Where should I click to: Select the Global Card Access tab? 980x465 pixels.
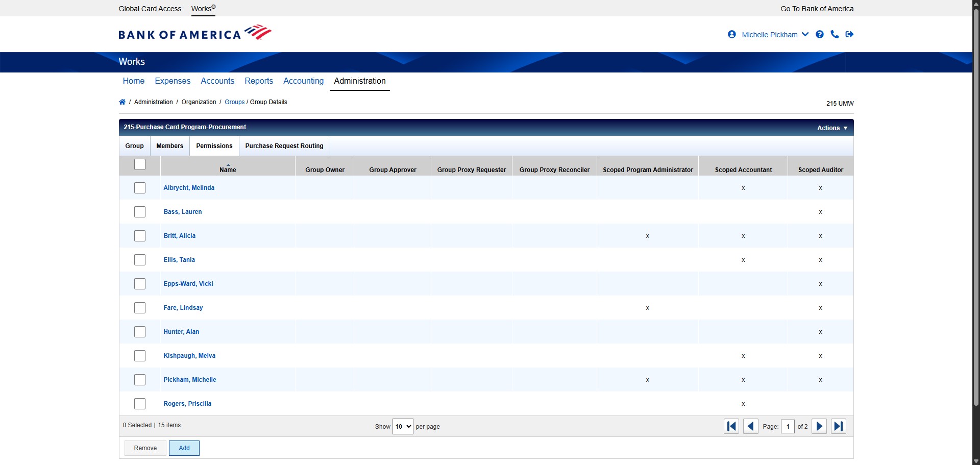[150, 9]
